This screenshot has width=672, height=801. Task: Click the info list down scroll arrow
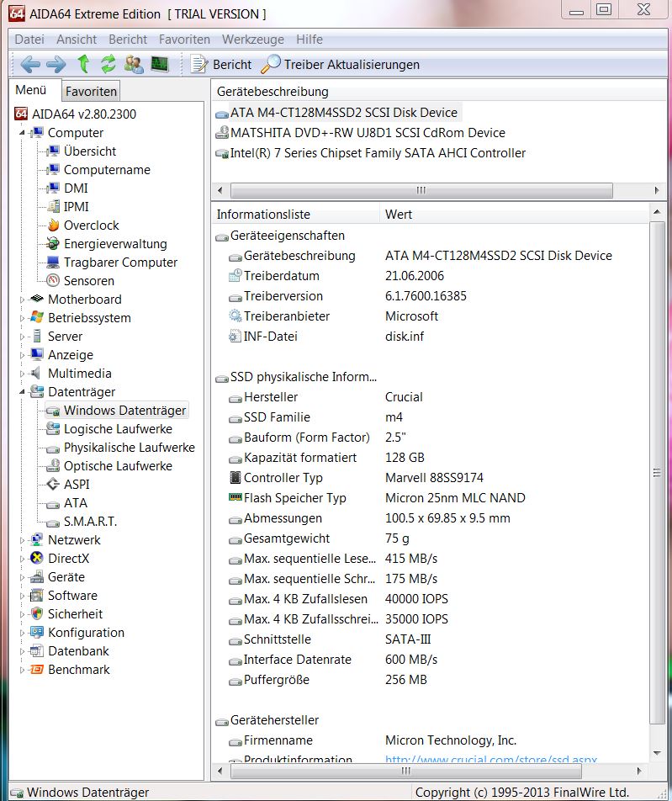click(x=657, y=754)
